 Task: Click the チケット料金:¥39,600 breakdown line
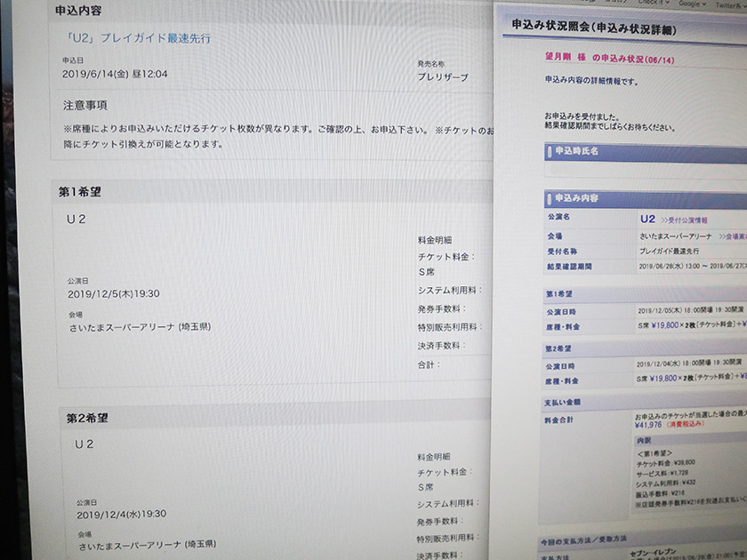[x=665, y=463]
